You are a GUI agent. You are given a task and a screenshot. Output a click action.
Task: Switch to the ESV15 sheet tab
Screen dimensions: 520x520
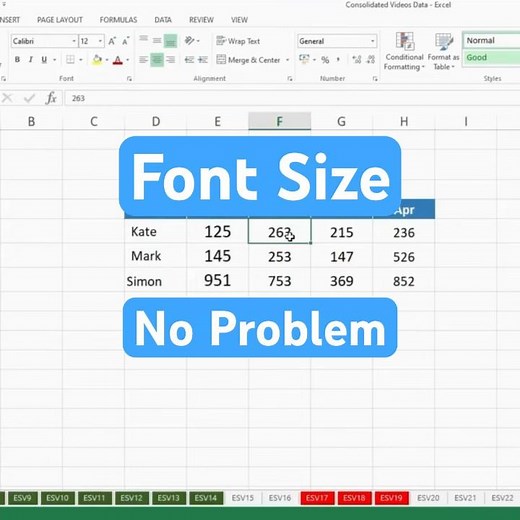point(243,498)
